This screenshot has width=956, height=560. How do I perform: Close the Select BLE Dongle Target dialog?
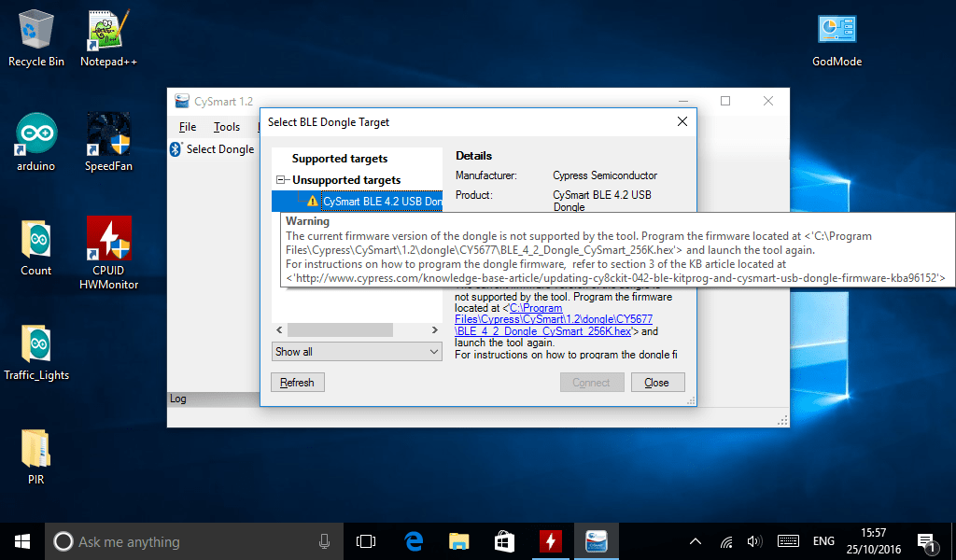[x=682, y=122]
